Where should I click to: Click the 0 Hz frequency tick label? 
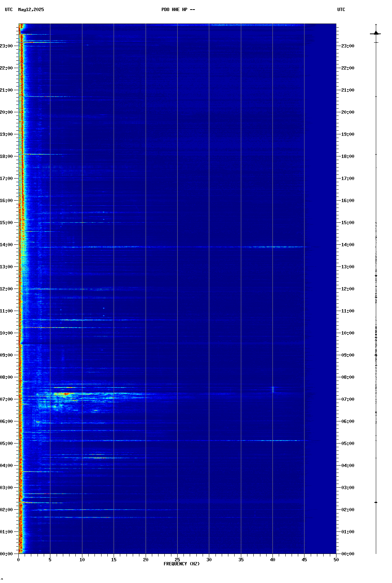[18, 560]
